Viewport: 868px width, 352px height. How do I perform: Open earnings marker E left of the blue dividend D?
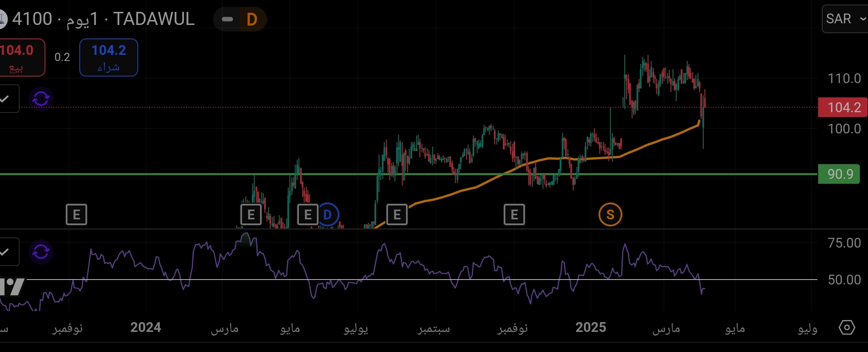[x=308, y=214]
